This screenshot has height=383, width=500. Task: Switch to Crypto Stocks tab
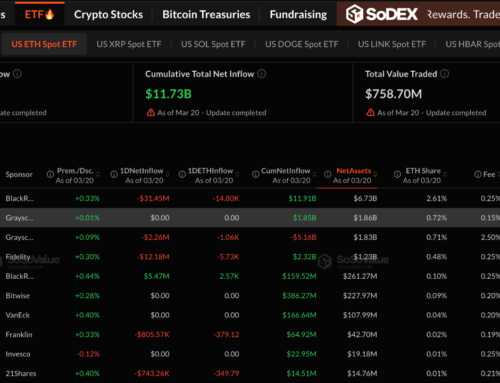click(108, 14)
